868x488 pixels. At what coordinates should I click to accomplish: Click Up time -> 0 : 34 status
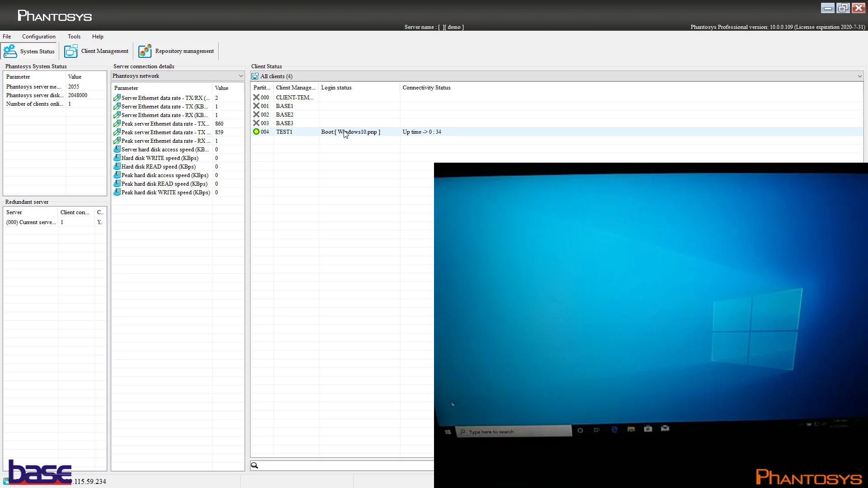point(422,132)
